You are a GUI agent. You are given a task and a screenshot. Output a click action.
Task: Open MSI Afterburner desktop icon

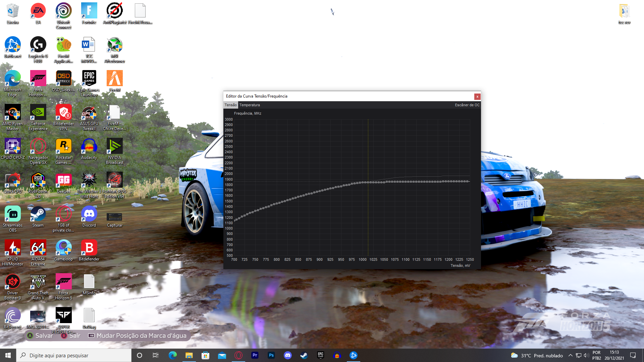pyautogui.click(x=115, y=50)
